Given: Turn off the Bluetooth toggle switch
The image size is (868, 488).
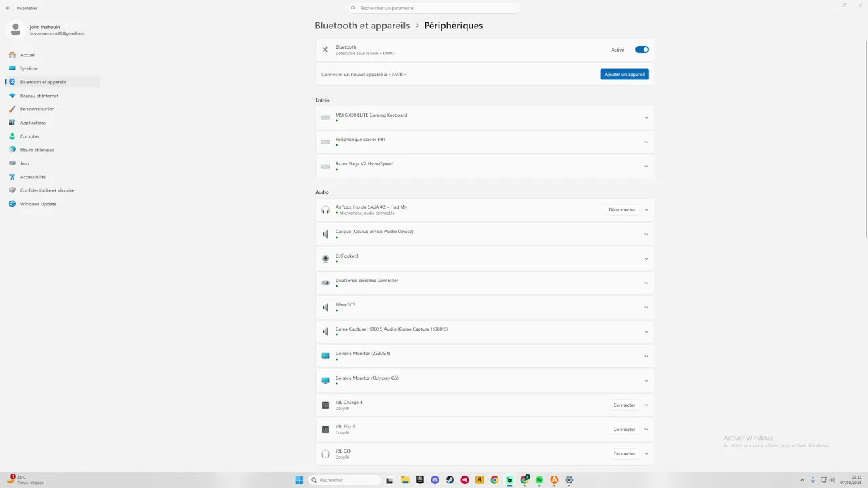Looking at the screenshot, I should (642, 49).
